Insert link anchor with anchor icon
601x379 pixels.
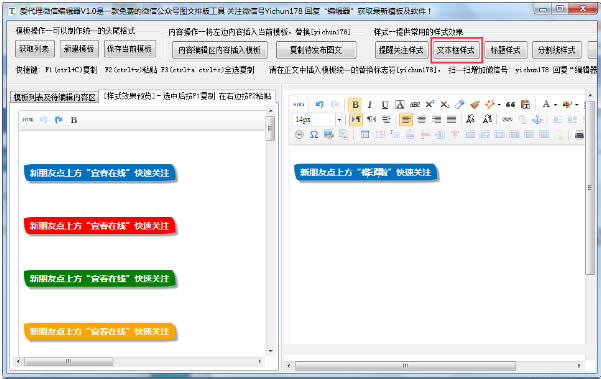pyautogui.click(x=537, y=120)
